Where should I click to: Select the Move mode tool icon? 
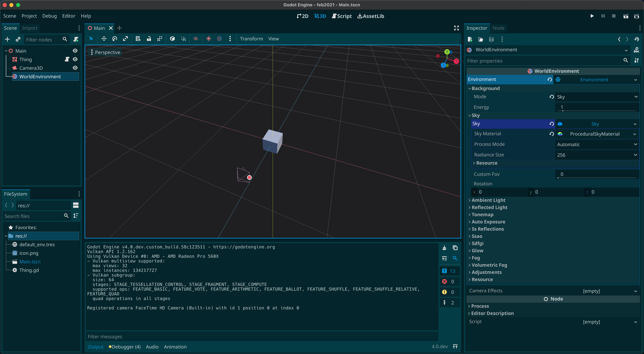pos(104,39)
